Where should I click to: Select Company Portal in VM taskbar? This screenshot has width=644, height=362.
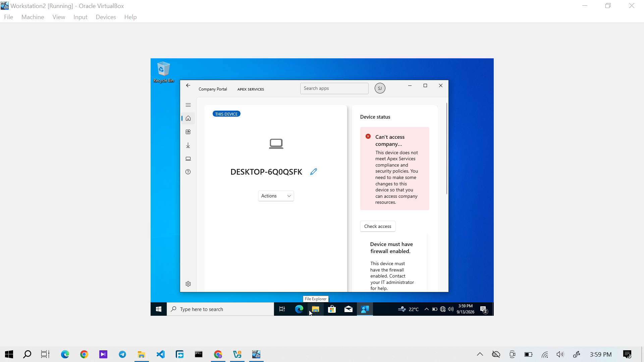(x=365, y=309)
